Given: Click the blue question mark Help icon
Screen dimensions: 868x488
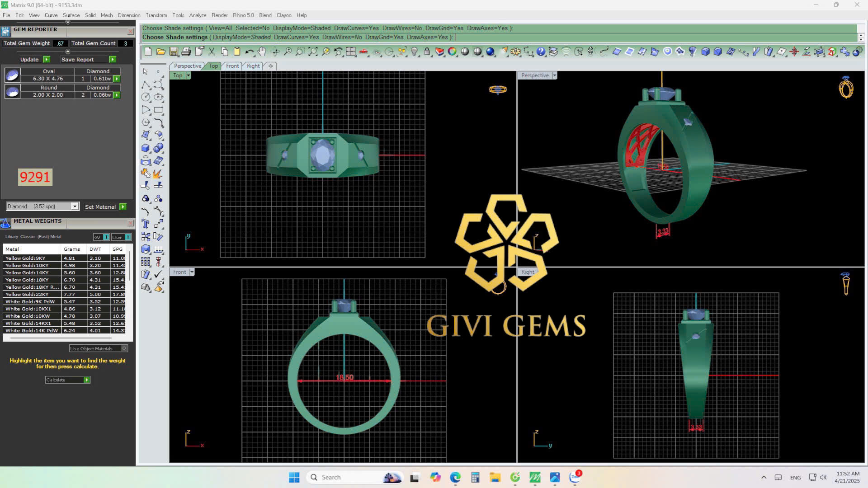Looking at the screenshot, I should pyautogui.click(x=541, y=52).
